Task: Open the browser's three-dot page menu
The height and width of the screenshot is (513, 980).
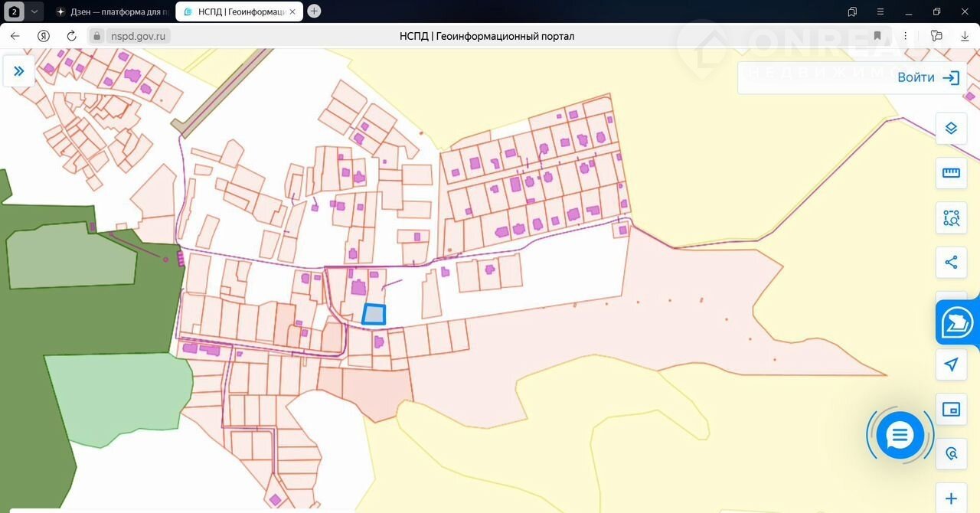Action: 906,36
